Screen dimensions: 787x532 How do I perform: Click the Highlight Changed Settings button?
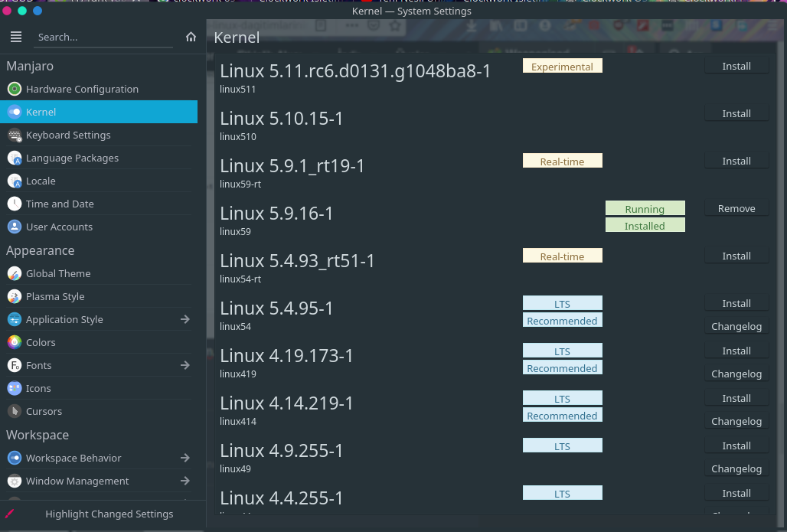(x=103, y=514)
